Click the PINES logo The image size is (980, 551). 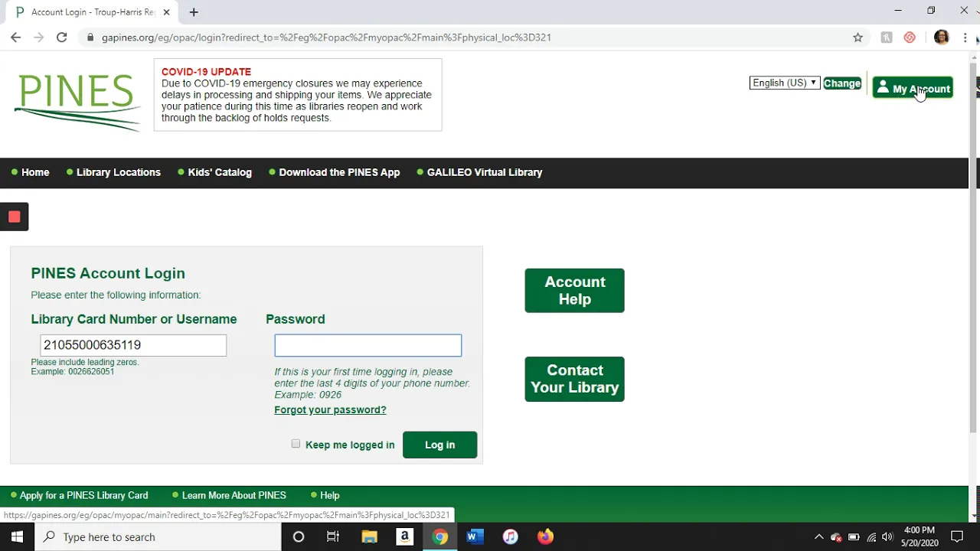(x=77, y=103)
